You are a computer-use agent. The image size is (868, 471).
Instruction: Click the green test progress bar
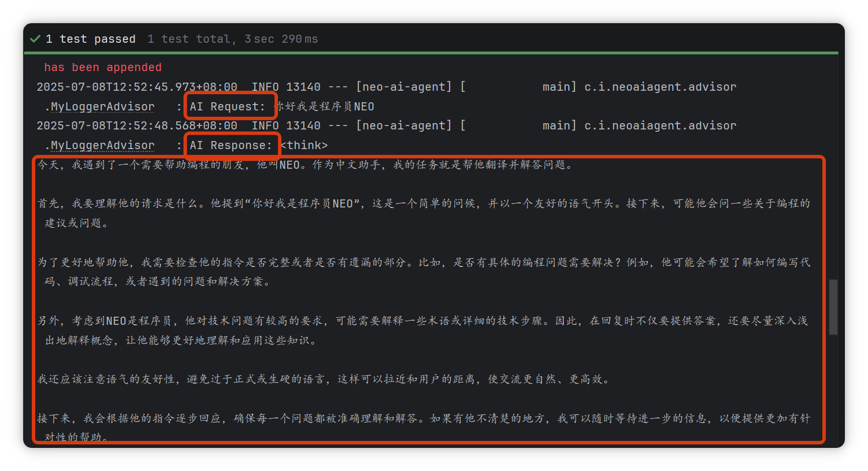tap(431, 53)
